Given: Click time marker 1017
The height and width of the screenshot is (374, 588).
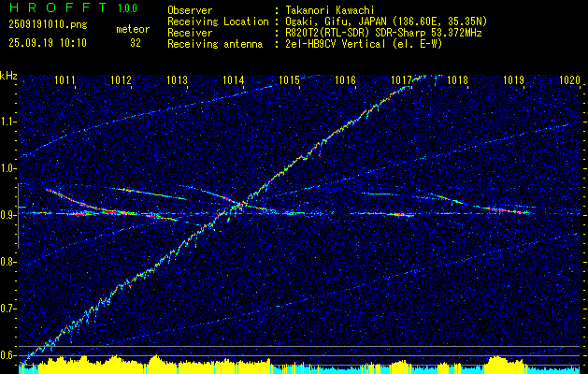Looking at the screenshot, I should coord(401,79).
